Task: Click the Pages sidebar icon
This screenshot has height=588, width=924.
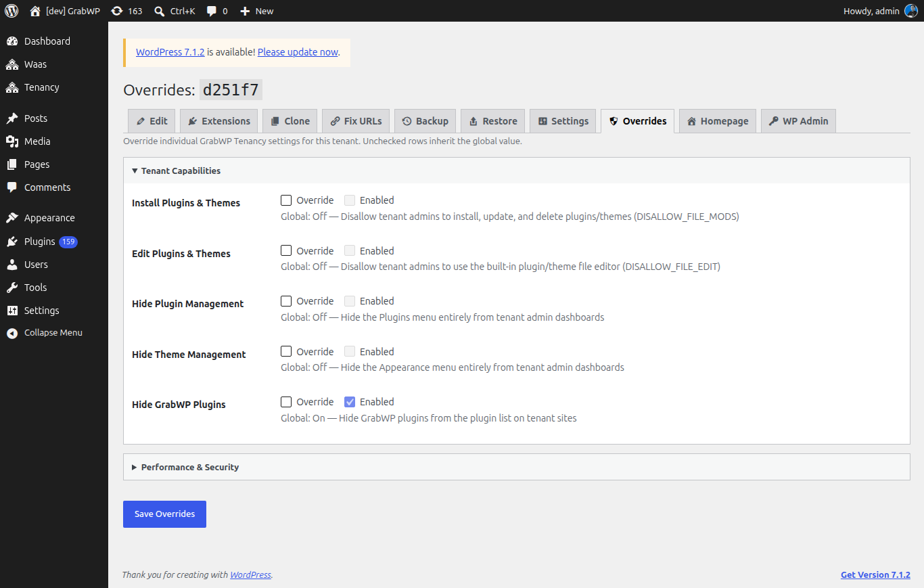Action: (x=12, y=164)
